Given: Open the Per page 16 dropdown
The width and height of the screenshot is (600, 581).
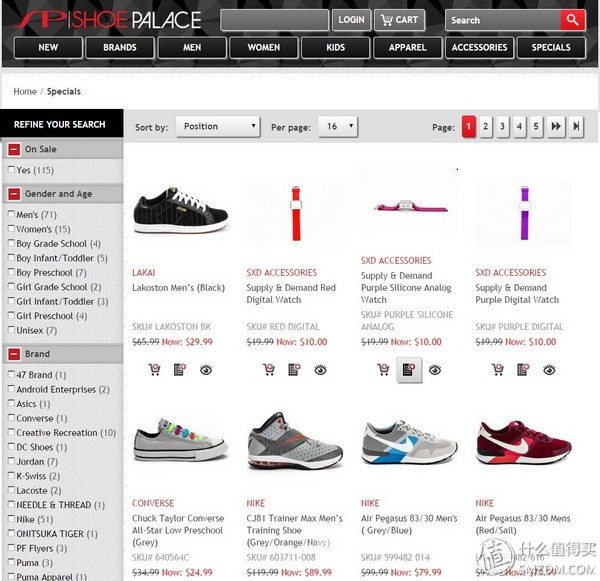Looking at the screenshot, I should [x=338, y=127].
